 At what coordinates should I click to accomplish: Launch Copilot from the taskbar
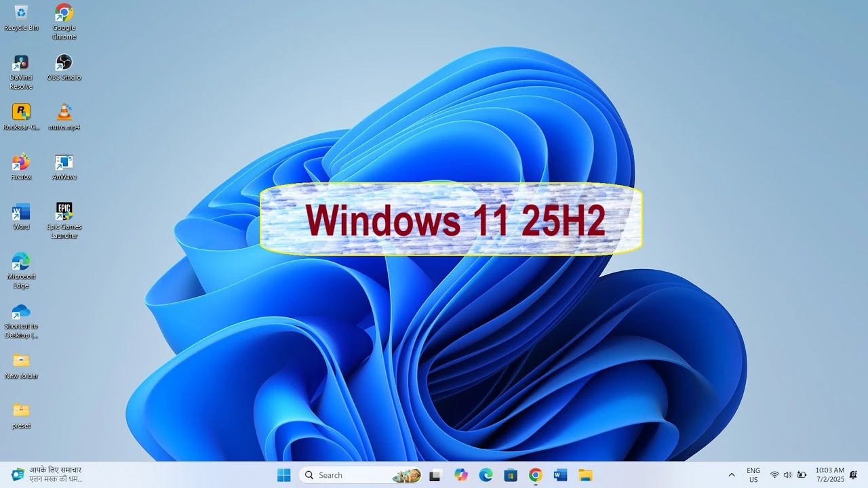click(x=461, y=475)
